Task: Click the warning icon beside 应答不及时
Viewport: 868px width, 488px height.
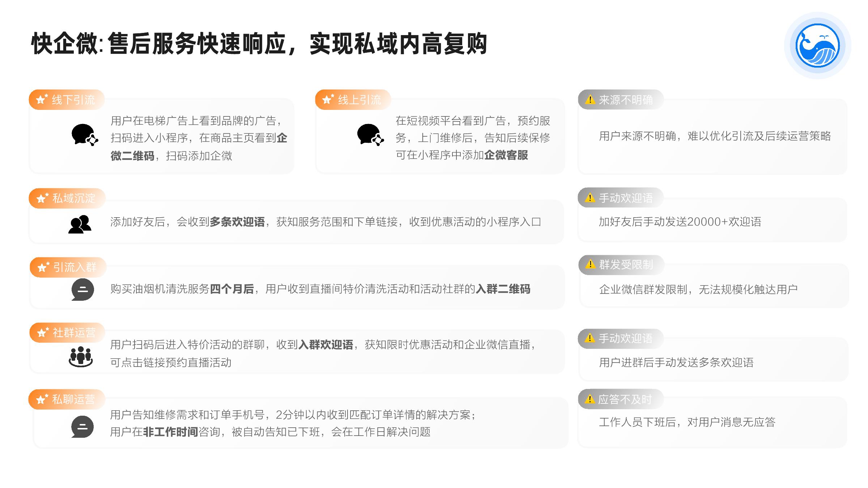Action: (590, 399)
